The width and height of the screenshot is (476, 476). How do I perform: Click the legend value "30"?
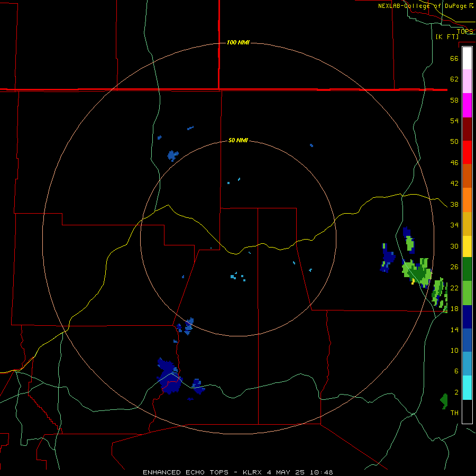[454, 246]
